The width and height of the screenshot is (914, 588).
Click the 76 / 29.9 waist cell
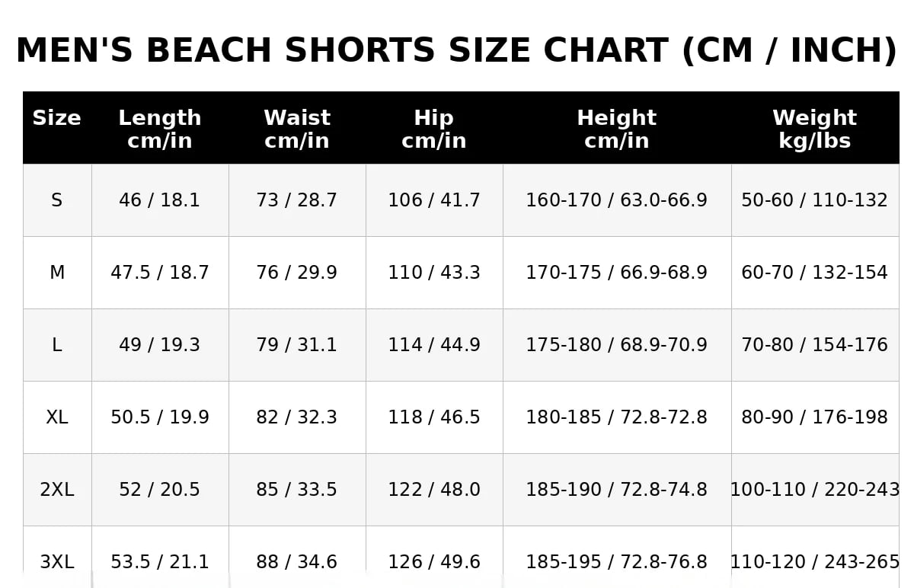[297, 273]
